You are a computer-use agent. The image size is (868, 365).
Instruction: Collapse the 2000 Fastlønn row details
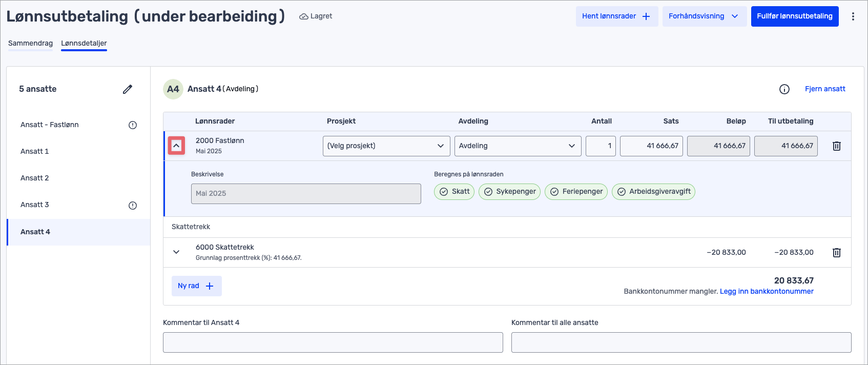(x=176, y=146)
